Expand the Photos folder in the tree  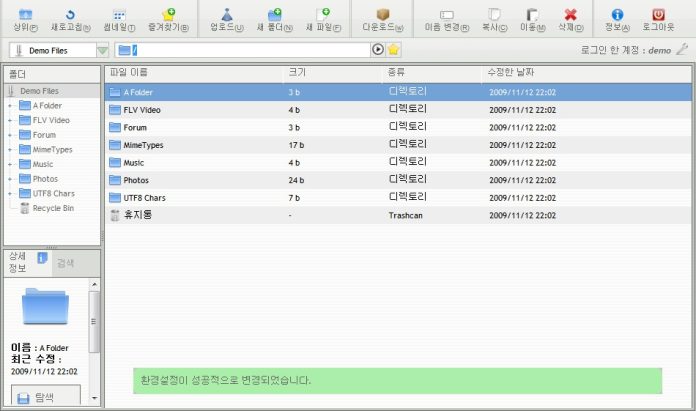tap(10, 179)
